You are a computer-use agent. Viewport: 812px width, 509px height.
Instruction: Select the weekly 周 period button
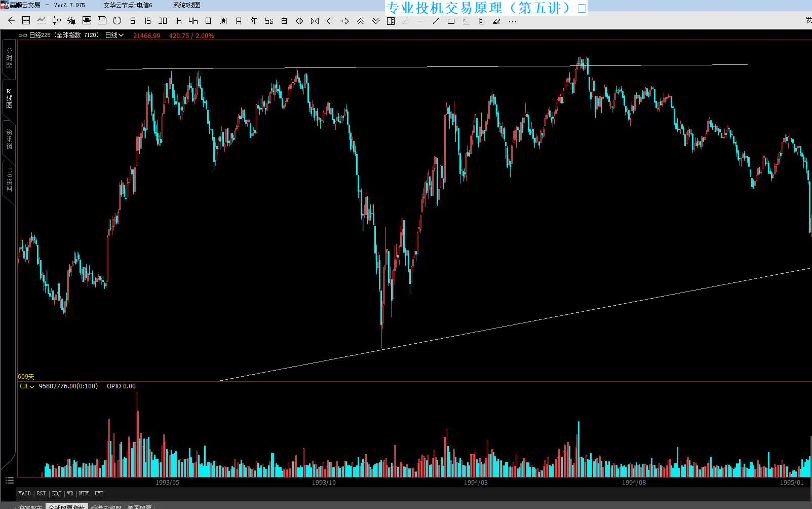tap(223, 21)
